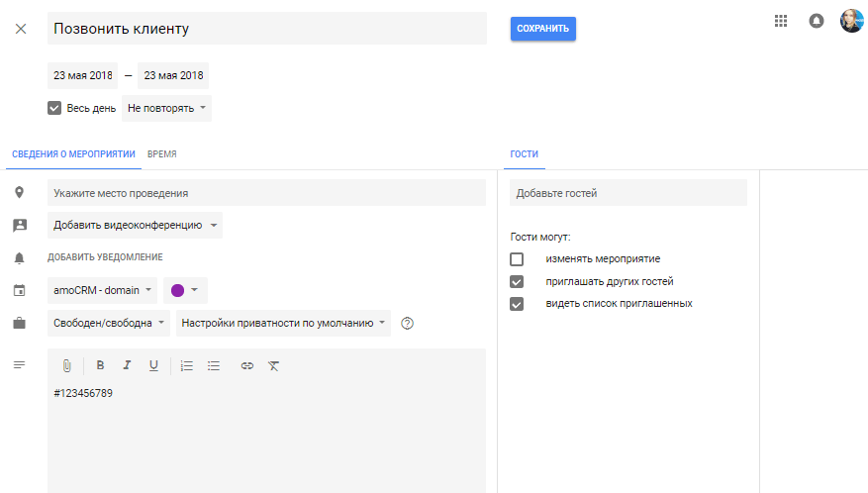Open the 'Свободен/свободна' availability dropdown
Viewport: 868px width, 493px height.
click(102, 323)
